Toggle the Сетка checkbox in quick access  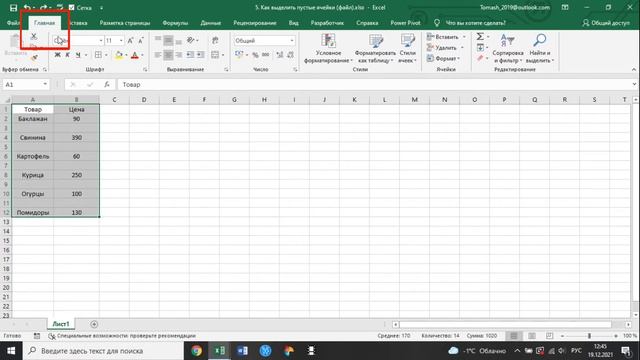(72, 7)
